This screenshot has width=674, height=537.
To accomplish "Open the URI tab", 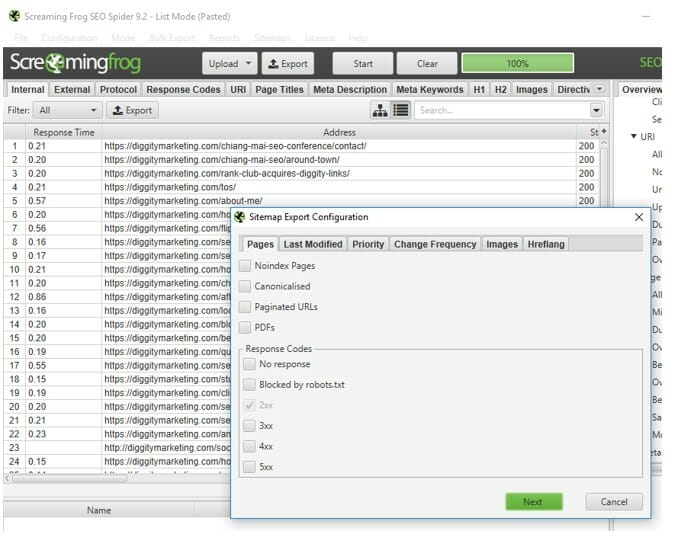I will [238, 89].
